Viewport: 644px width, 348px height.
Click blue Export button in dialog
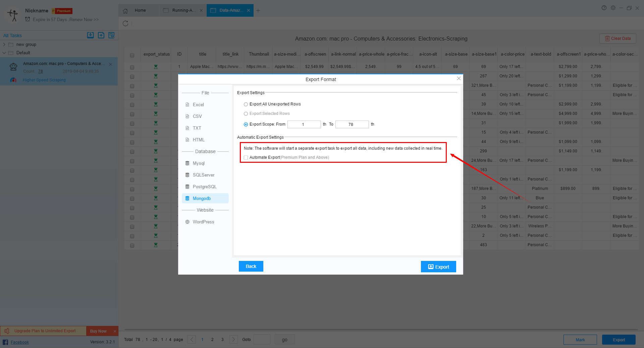click(x=438, y=267)
